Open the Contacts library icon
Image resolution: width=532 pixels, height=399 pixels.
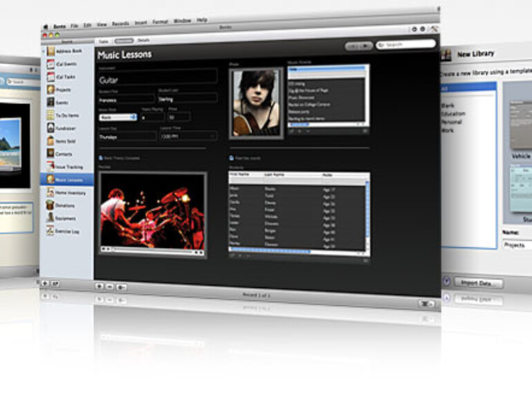click(x=50, y=153)
